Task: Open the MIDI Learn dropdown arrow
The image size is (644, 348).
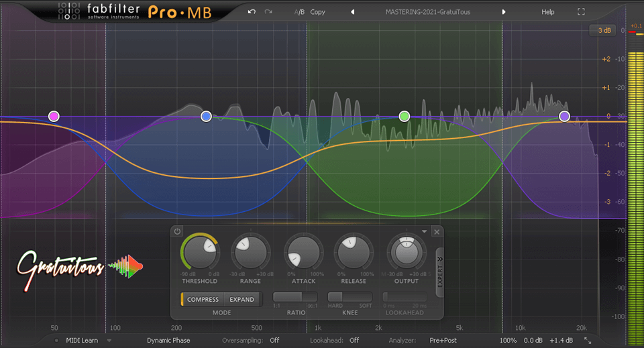Action: click(109, 340)
